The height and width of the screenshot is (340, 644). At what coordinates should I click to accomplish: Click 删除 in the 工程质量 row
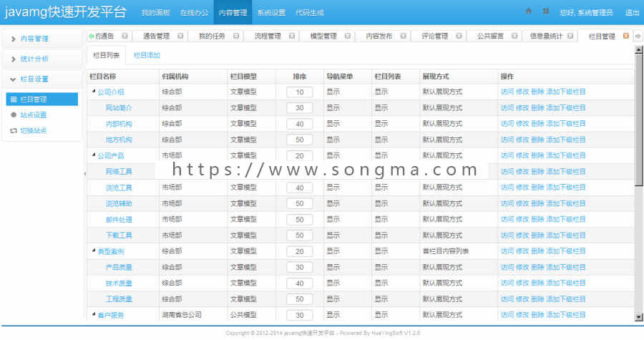tap(537, 299)
